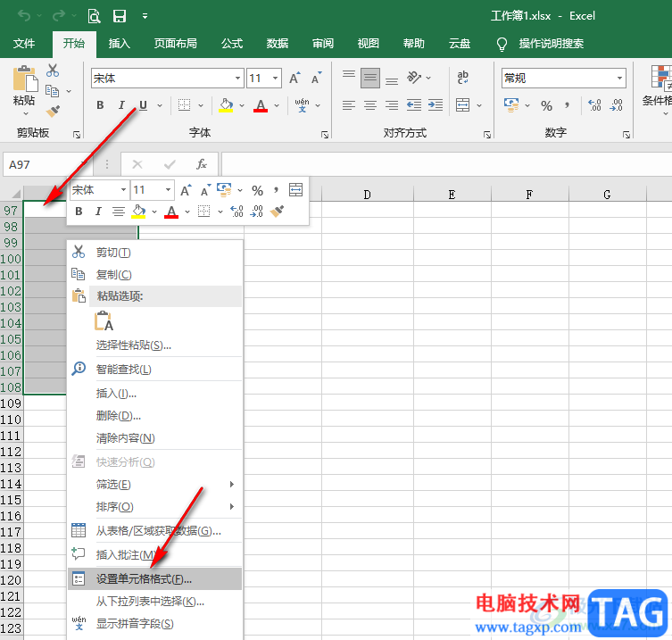Apply red font color in ribbon

click(x=261, y=105)
